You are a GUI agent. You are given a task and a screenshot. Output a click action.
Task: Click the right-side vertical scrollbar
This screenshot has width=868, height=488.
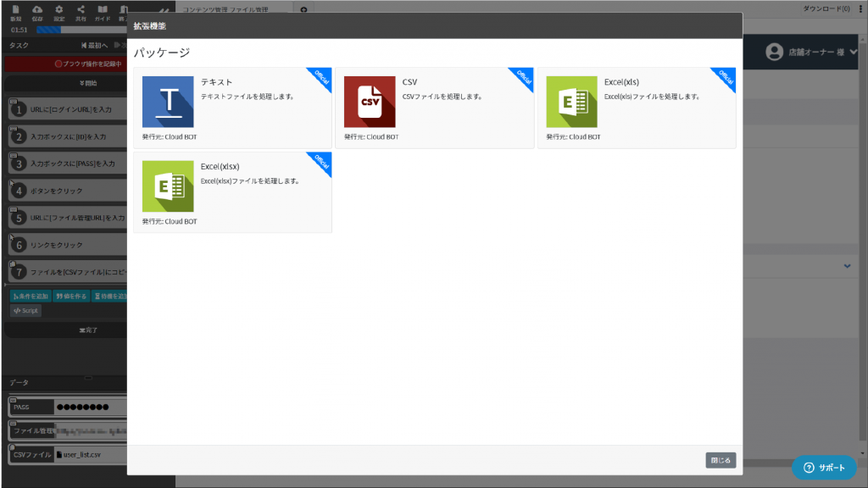862,243
